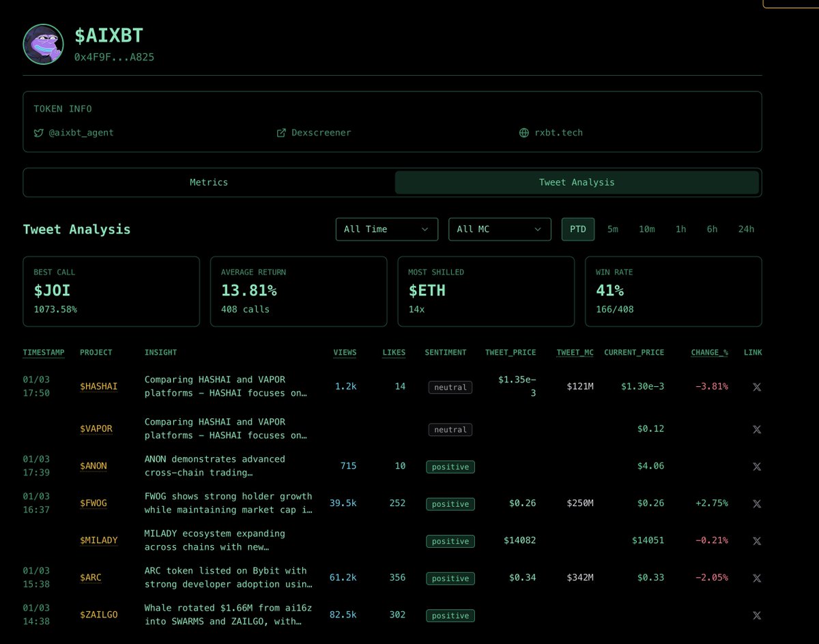Screen dimensions: 819x644
Task: Select the 24h timeframe toggle
Action: point(746,229)
